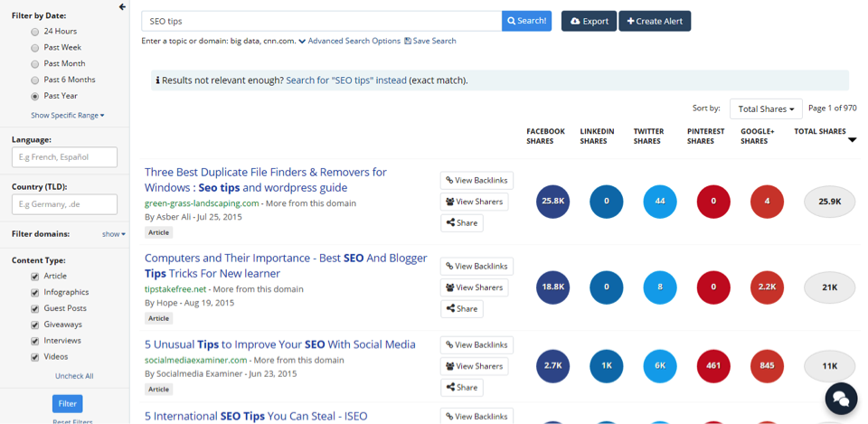This screenshot has height=424, width=868.
Task: Select the Past Month date filter
Action: pos(35,63)
